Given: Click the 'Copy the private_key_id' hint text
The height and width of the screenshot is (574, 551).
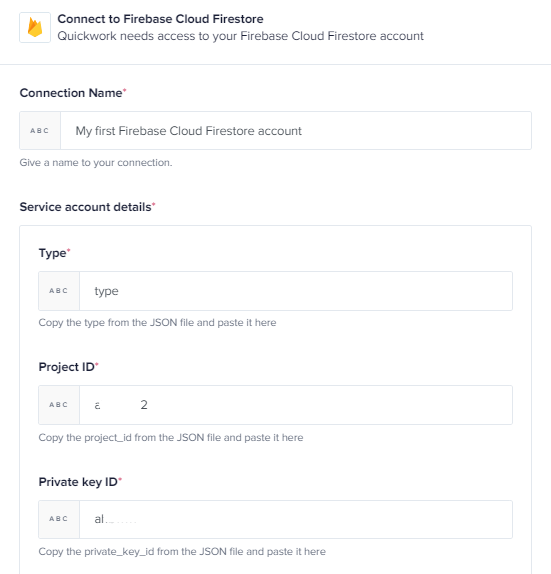Looking at the screenshot, I should tap(182, 552).
